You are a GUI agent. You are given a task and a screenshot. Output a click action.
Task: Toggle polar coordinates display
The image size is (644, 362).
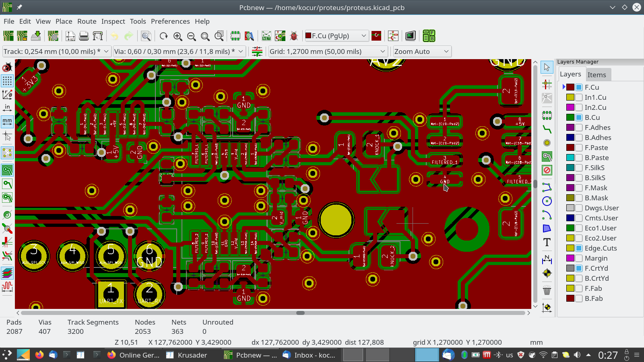click(7, 95)
